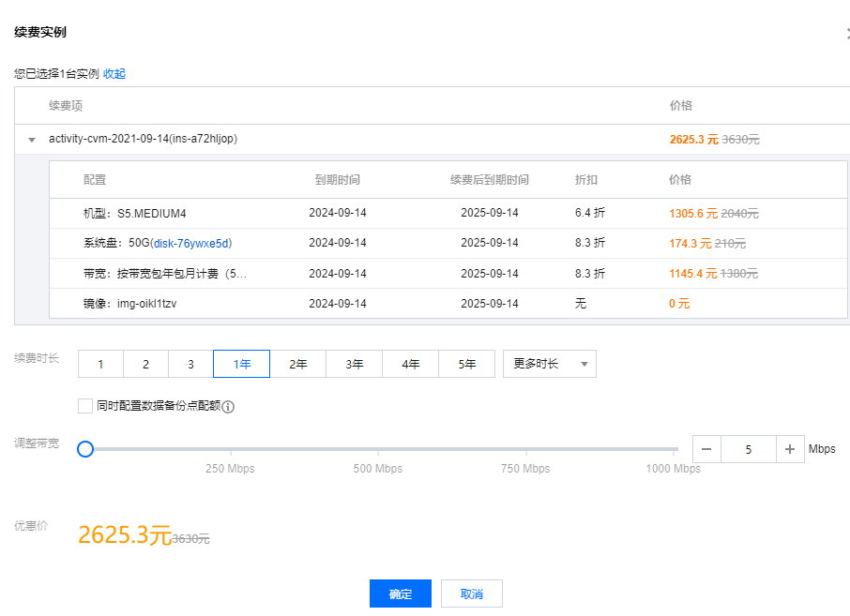This screenshot has height=616, width=850.
Task: Open the 更多时长 dropdown
Action: (550, 364)
